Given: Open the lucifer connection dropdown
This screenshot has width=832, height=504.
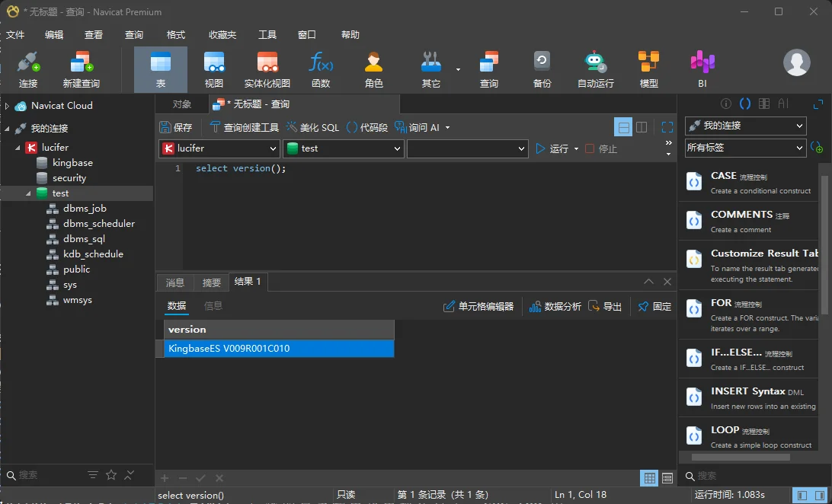Looking at the screenshot, I should (219, 148).
